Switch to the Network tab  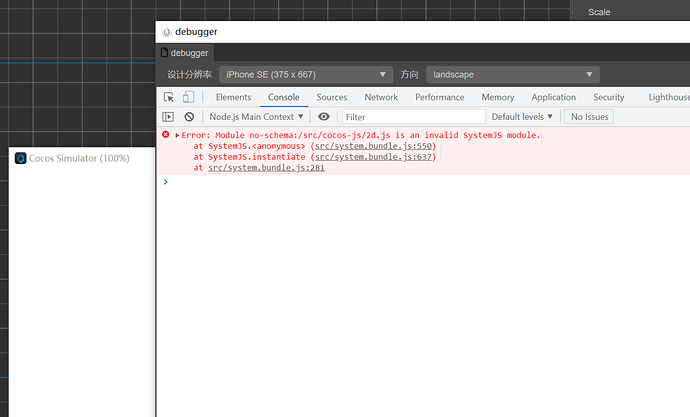[381, 97]
